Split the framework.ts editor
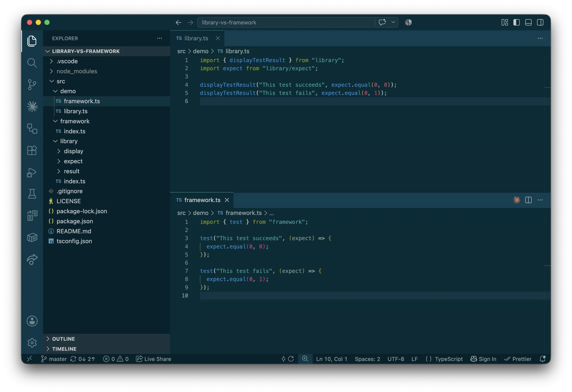Screen dimensions: 572x392 (529, 200)
